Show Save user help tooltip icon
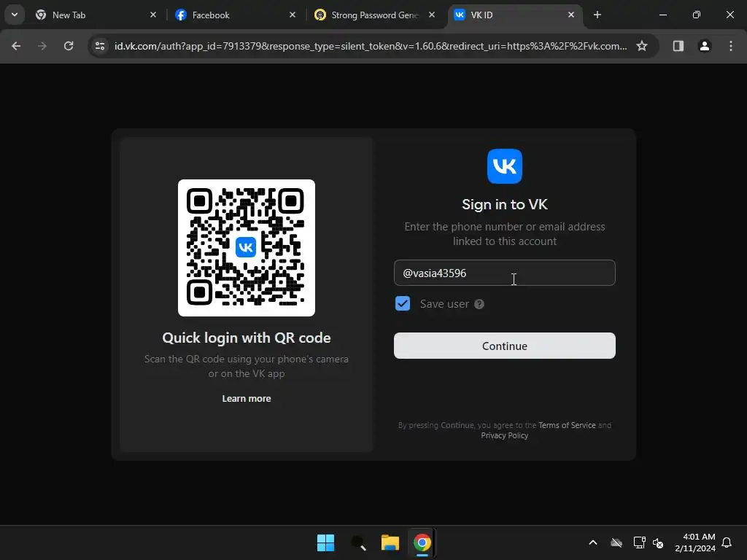Image resolution: width=747 pixels, height=560 pixels. 479,304
